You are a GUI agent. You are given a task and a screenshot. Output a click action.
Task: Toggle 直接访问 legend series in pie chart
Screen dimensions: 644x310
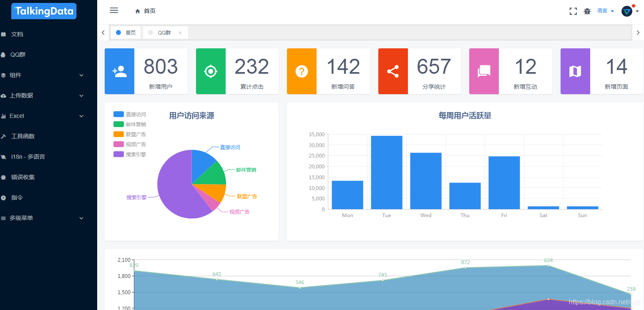tap(130, 114)
